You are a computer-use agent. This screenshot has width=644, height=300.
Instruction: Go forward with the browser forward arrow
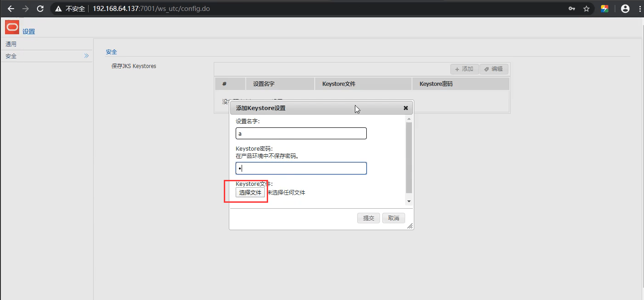(x=26, y=9)
